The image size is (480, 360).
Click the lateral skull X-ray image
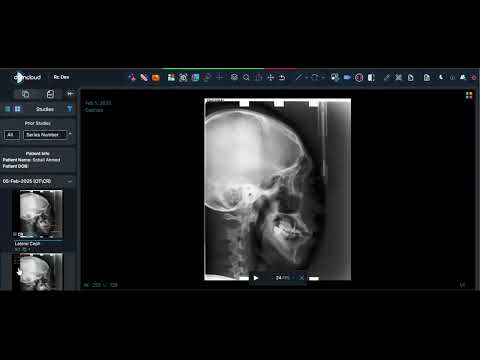click(x=277, y=189)
